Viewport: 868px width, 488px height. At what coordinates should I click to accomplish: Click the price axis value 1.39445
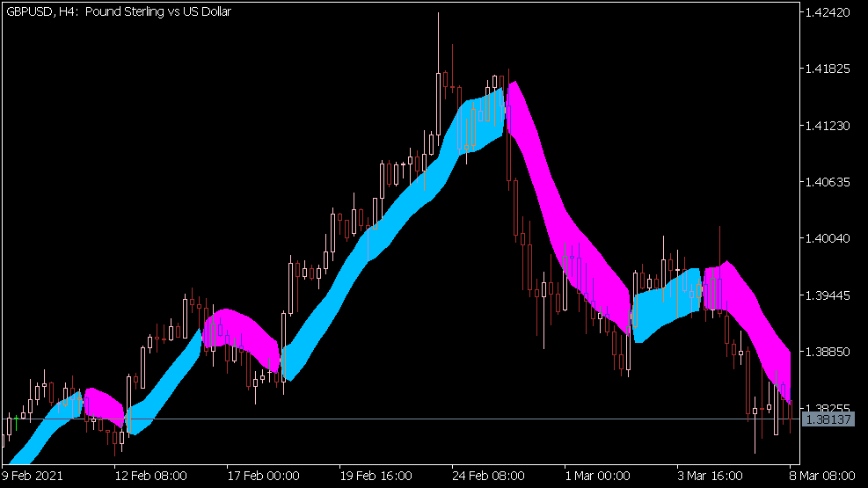pyautogui.click(x=828, y=295)
